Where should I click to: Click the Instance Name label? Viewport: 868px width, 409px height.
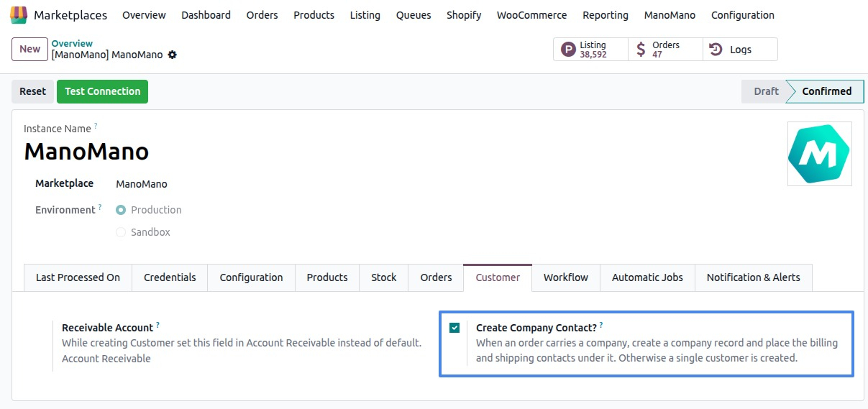[58, 129]
